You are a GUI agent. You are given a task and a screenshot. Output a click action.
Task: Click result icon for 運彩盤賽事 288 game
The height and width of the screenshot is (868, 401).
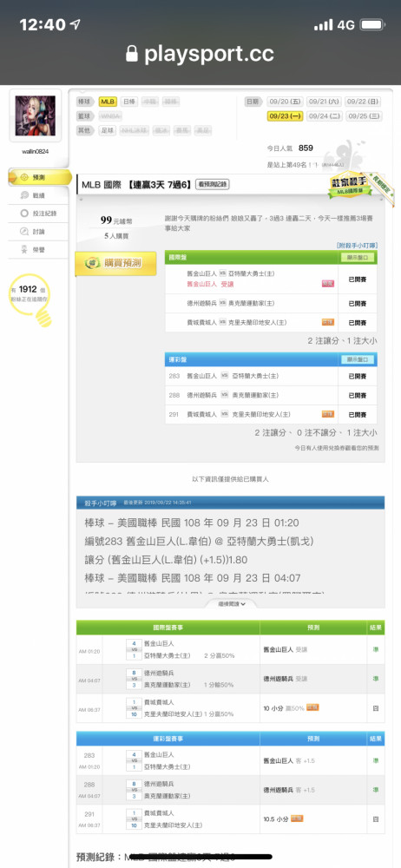[x=376, y=790]
